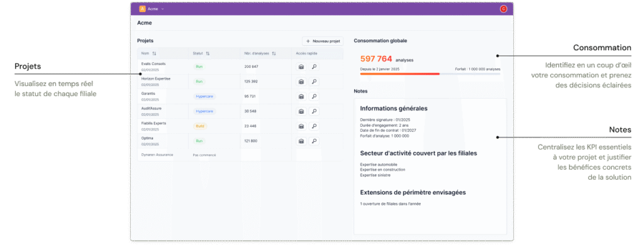Sort projects by the Statut column arrows
644x245 pixels.
tap(208, 53)
